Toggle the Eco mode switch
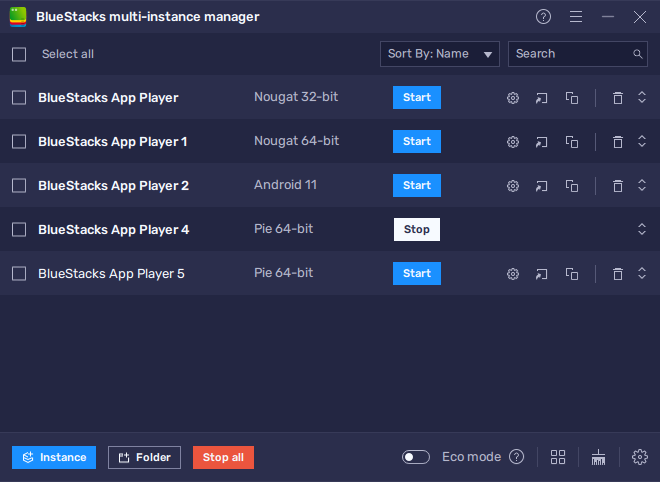 click(x=416, y=457)
